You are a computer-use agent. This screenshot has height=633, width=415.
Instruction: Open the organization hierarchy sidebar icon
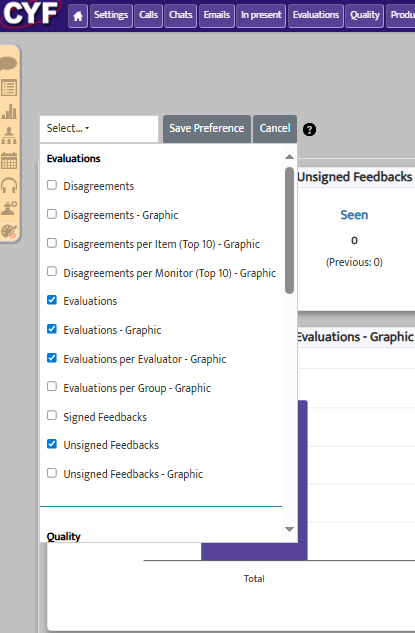click(x=9, y=136)
